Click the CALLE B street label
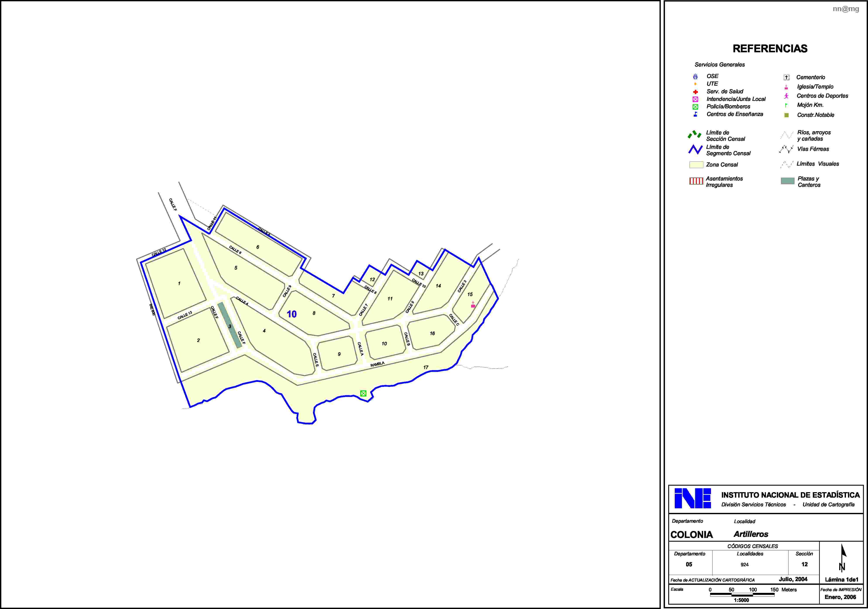Image resolution: width=868 pixels, height=609 pixels. (x=407, y=339)
